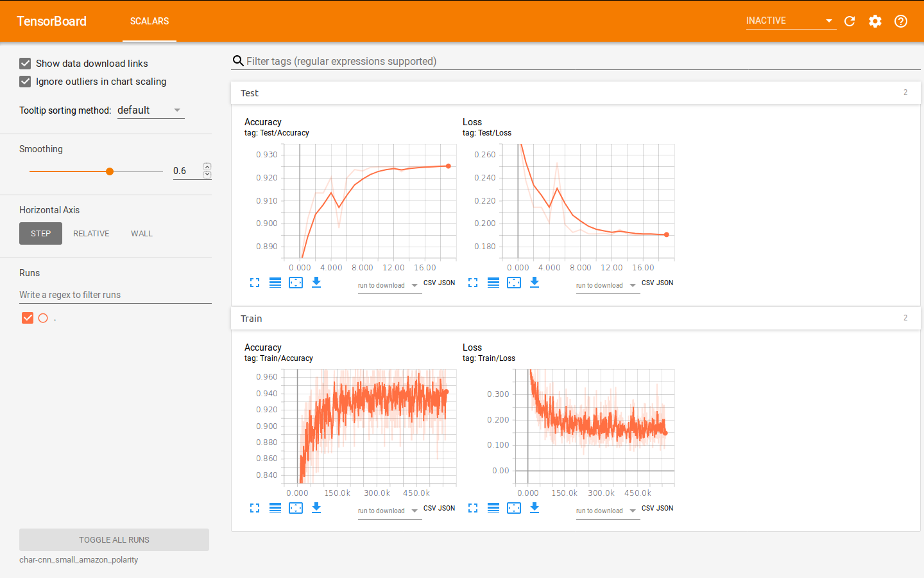Select the run's orange radio circle
The width and height of the screenshot is (924, 578).
pos(43,318)
